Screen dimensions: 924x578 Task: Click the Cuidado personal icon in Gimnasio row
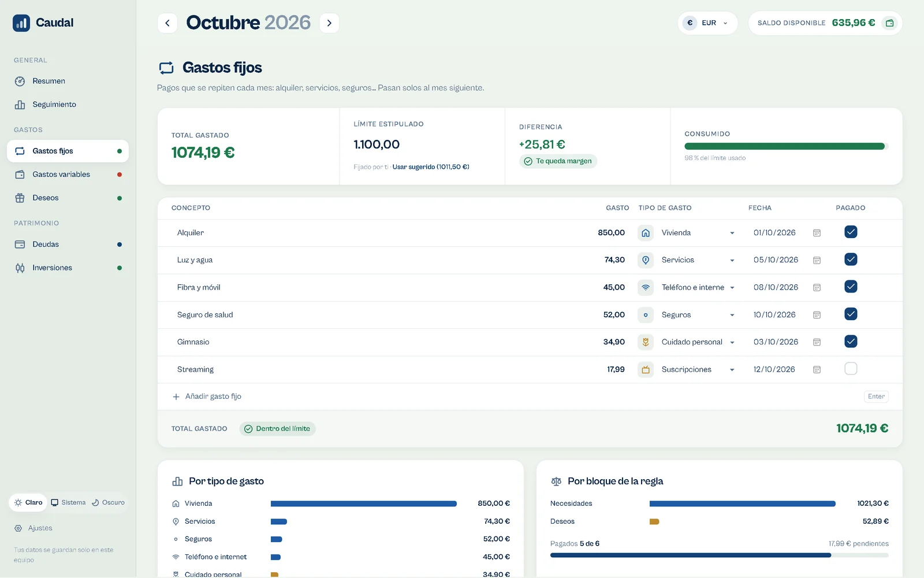[646, 342]
